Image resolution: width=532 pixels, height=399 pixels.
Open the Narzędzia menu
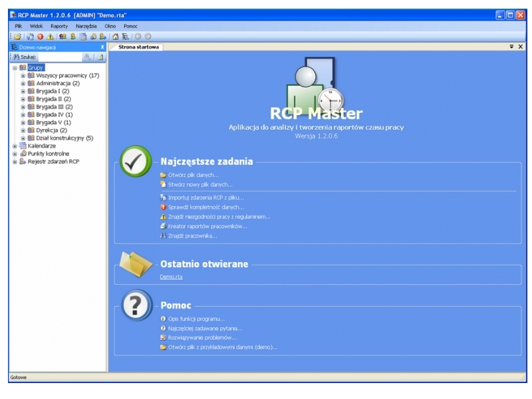[86, 25]
